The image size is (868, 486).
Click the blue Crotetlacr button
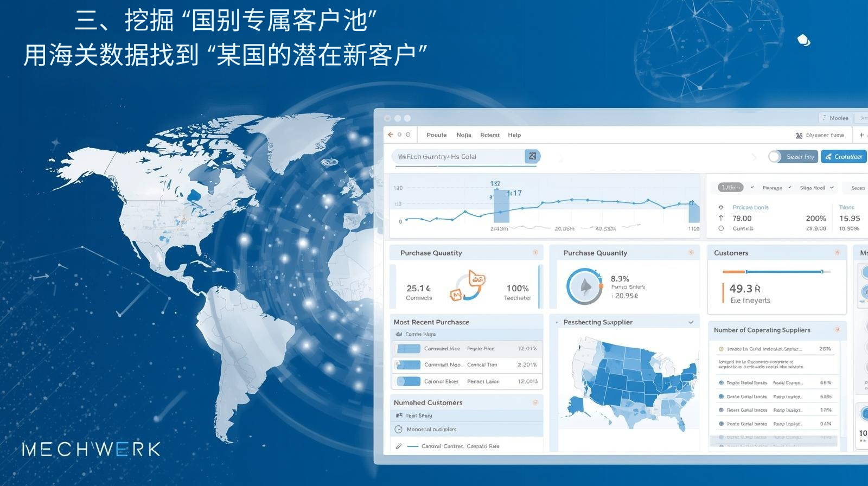tap(844, 157)
